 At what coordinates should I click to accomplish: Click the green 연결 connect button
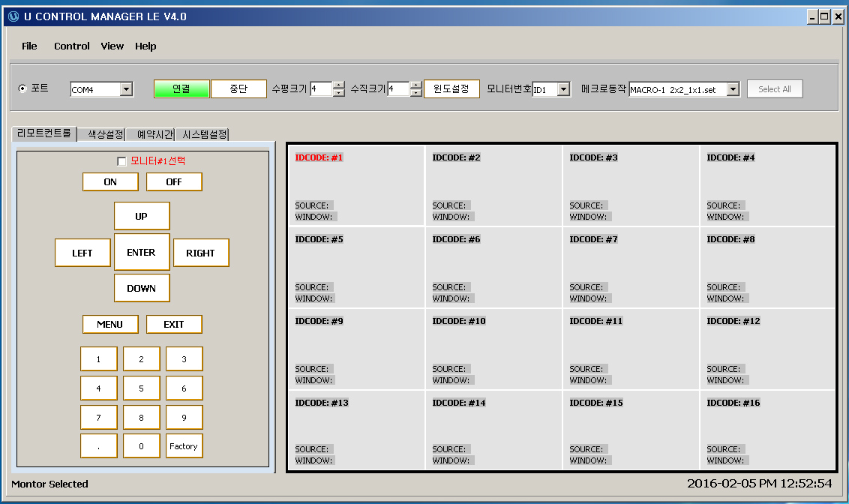click(x=181, y=88)
